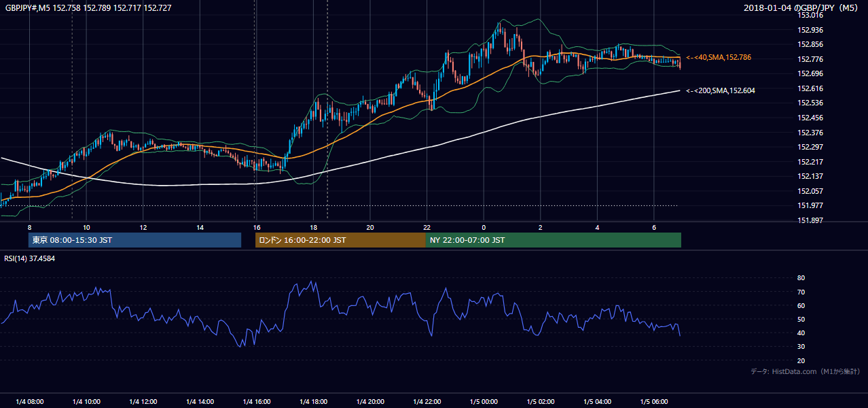Viewport: 868px width, 408px height.
Task: Click the 152.936 price axis label
Action: [x=811, y=30]
